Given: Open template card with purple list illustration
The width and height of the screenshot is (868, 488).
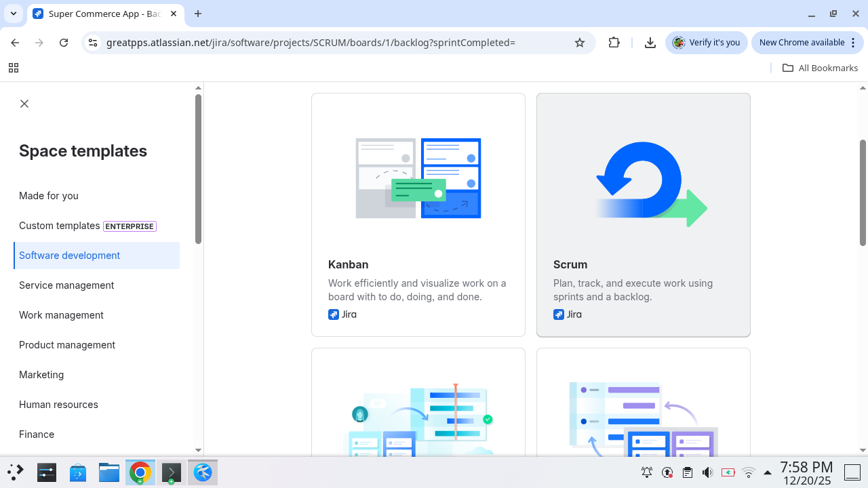Looking at the screenshot, I should (x=644, y=402).
